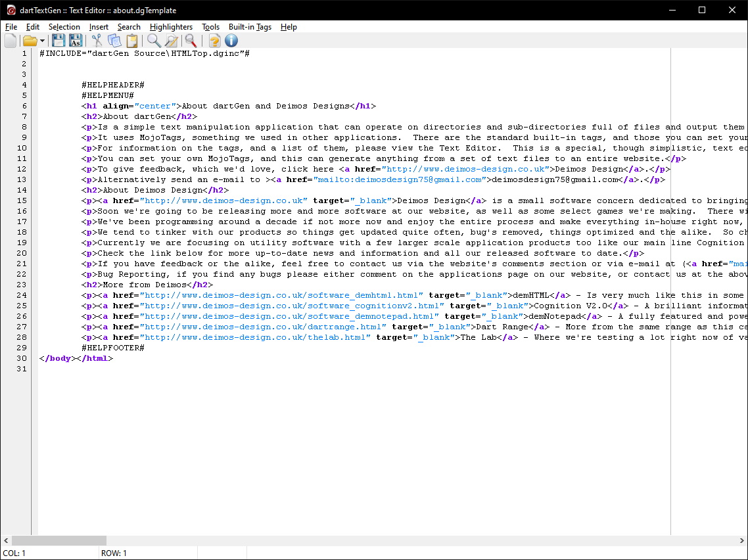The height and width of the screenshot is (560, 748).
Task: Create a new file via toolbar icon
Action: click(x=11, y=41)
